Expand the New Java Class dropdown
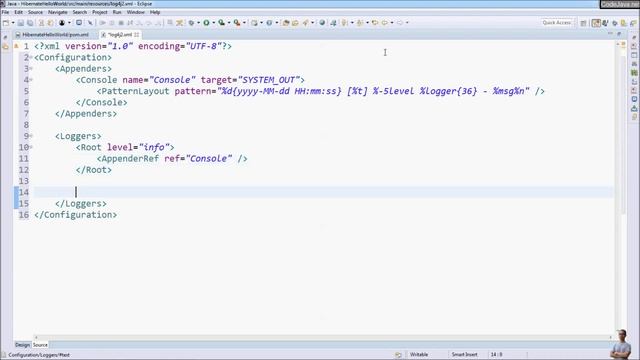Screen dimensions: 640x360 [276, 23]
